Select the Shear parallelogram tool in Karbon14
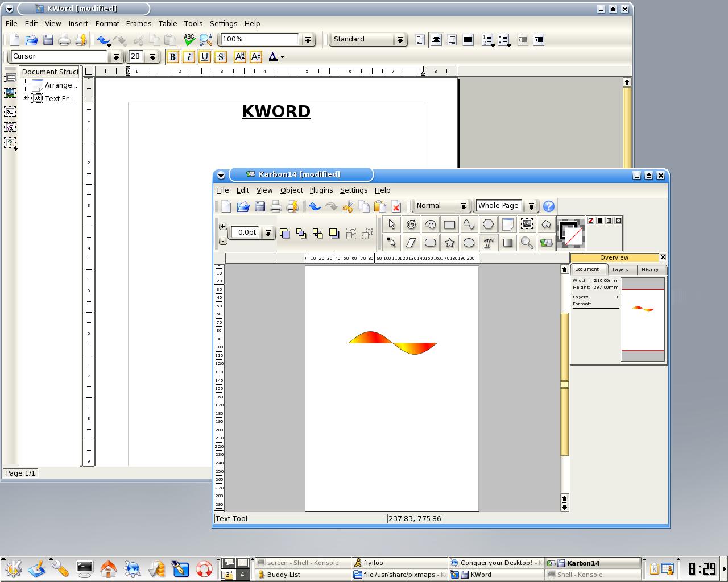This screenshot has width=728, height=582. [411, 243]
